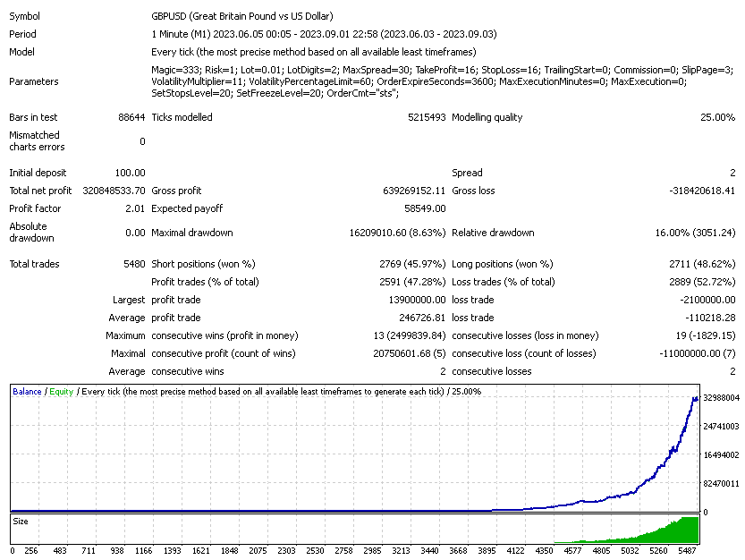Click the parameters line starting with VolatilityMultiplier=11

[419, 81]
